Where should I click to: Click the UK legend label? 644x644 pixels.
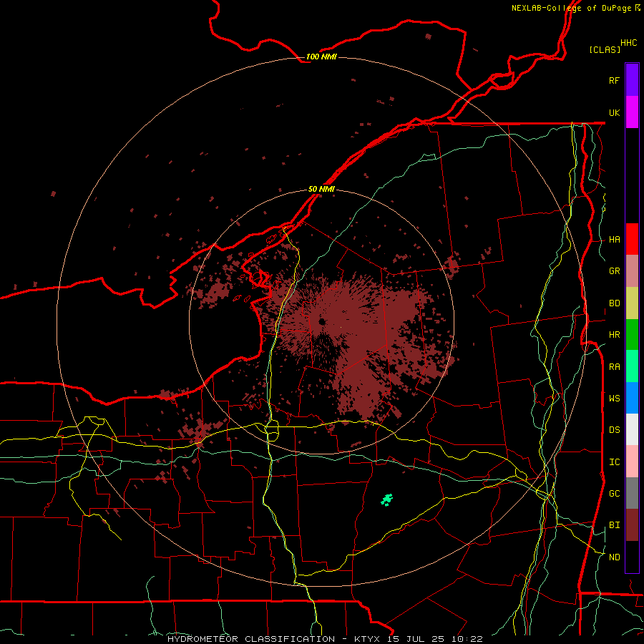(614, 112)
